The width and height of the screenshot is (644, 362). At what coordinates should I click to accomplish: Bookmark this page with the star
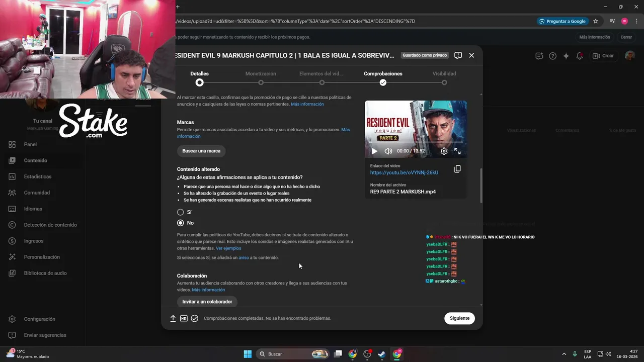(596, 21)
